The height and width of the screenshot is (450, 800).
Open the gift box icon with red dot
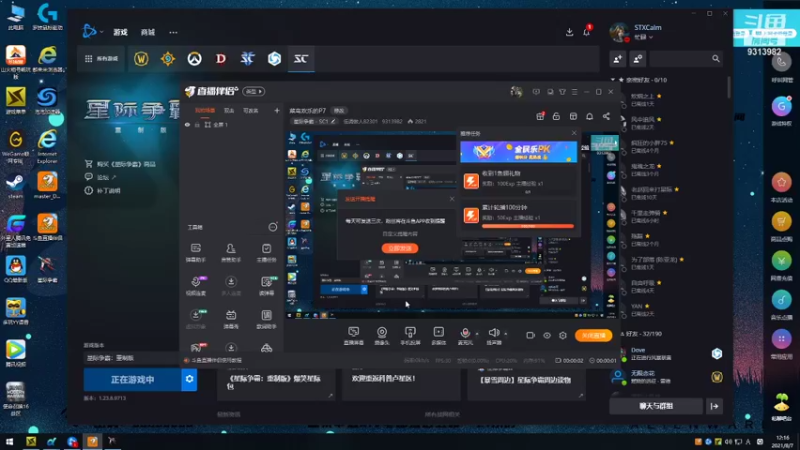click(x=540, y=116)
